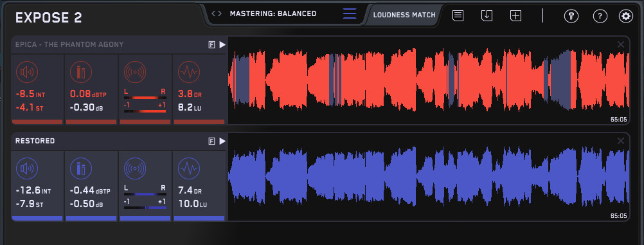The width and height of the screenshot is (644, 245).
Task: Click the -0.30 dB peak value
Action: click(86, 108)
